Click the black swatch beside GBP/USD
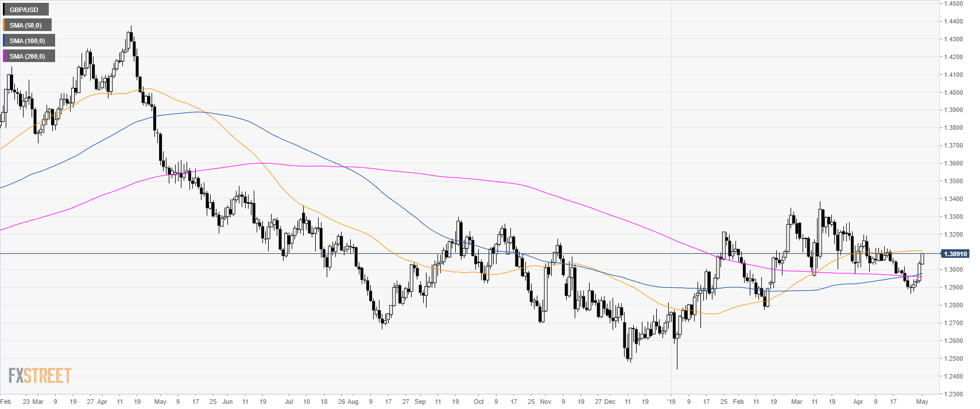Viewport: 980px width, 409px height. [x=4, y=10]
